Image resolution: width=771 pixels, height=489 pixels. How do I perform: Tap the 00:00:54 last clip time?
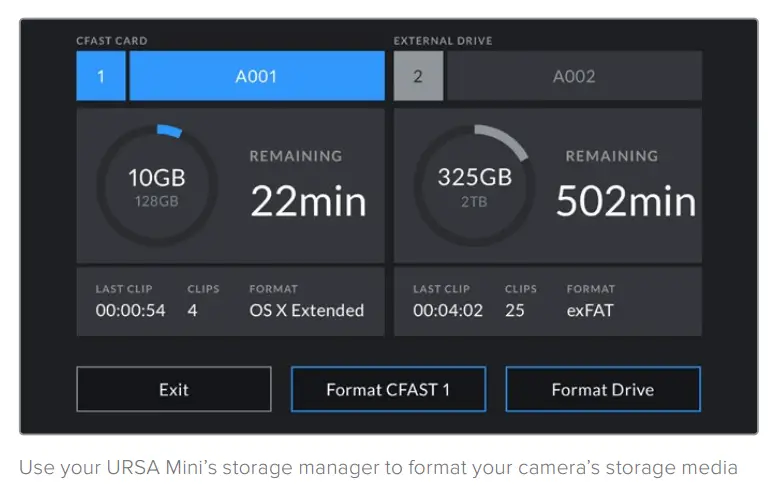point(130,311)
